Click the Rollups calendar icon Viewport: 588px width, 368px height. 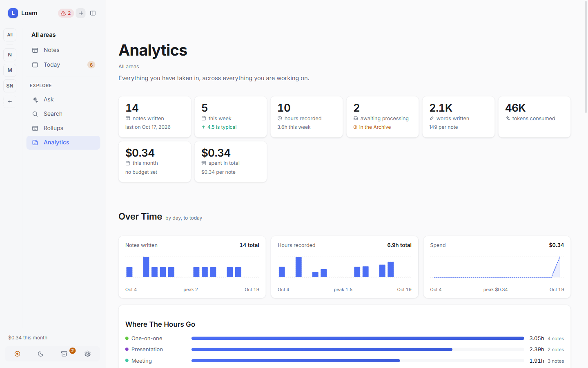35,128
